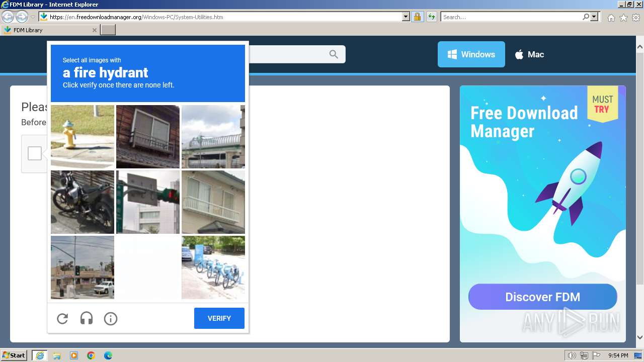Select the street intersection image

click(x=83, y=267)
